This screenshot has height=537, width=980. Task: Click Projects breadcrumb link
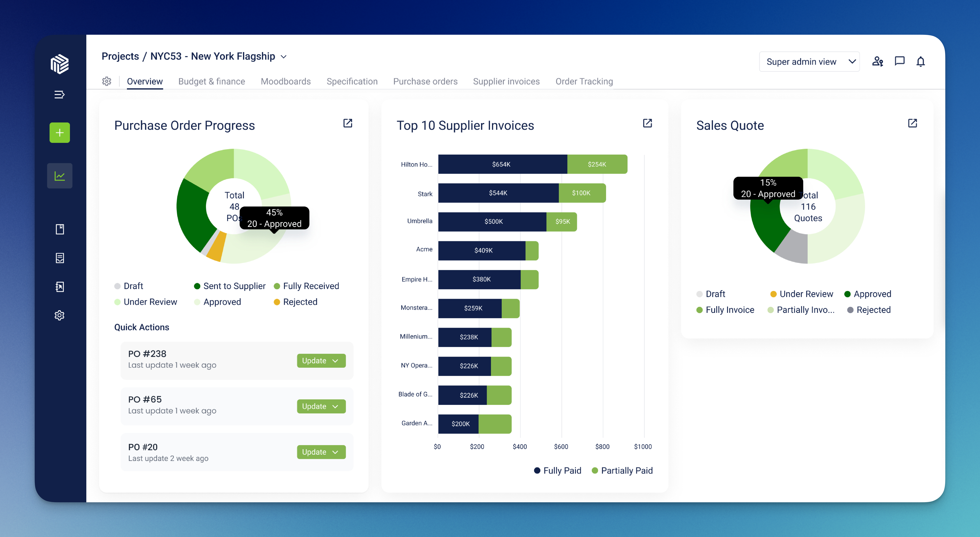click(120, 56)
